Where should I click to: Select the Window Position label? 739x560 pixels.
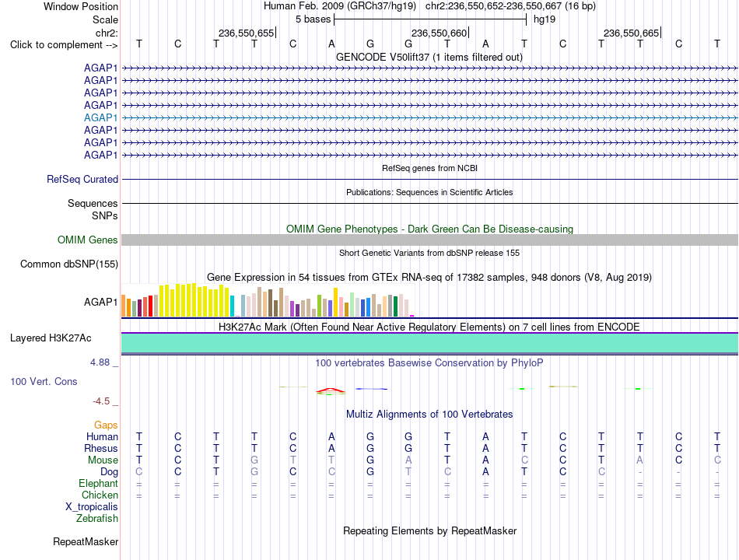(81, 6)
